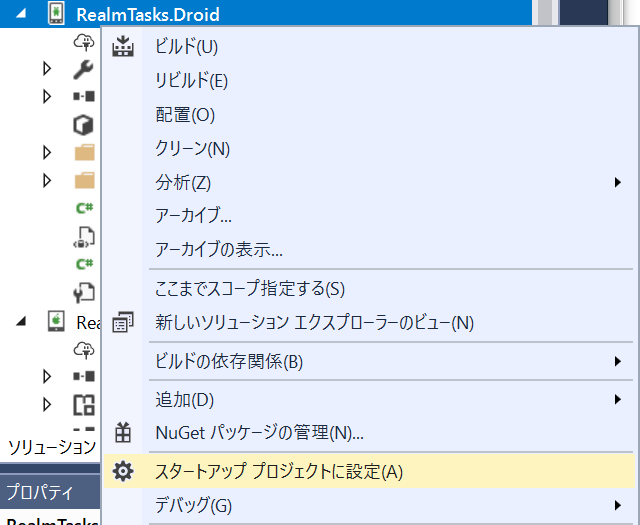
Task: Click the new solution explorer view icon
Action: click(123, 323)
